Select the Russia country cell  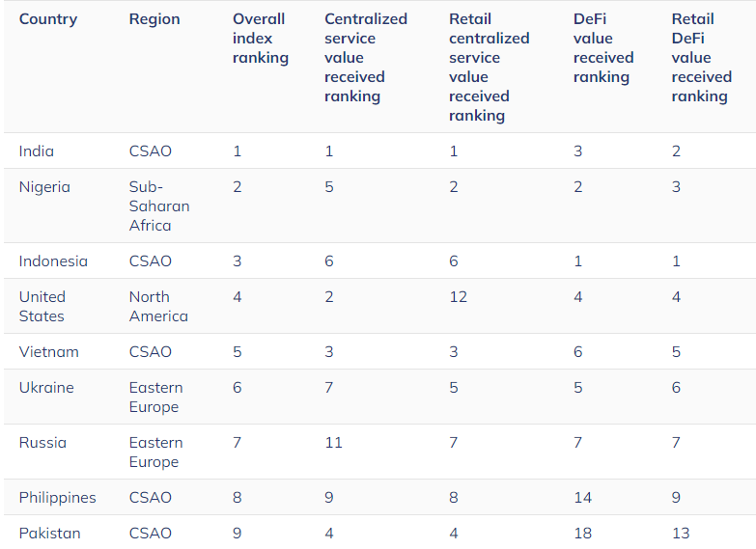click(42, 443)
